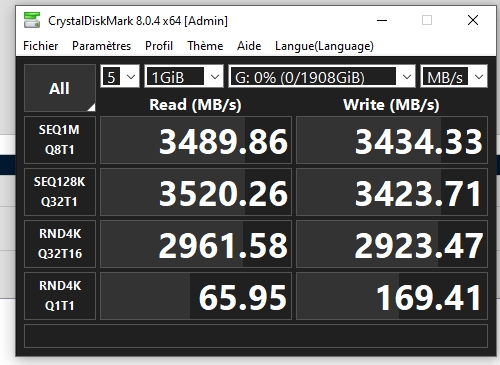The width and height of the screenshot is (500, 365).
Task: Click the RND4K Q32T16 read value 2961.58
Action: (196, 244)
